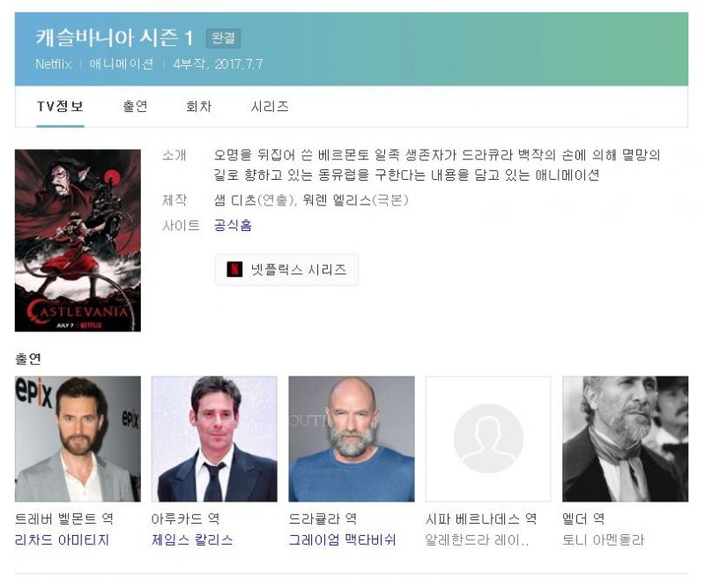Open the 제임스 칼리스 name link
Image resolution: width=705 pixels, height=588 pixels.
click(x=192, y=540)
